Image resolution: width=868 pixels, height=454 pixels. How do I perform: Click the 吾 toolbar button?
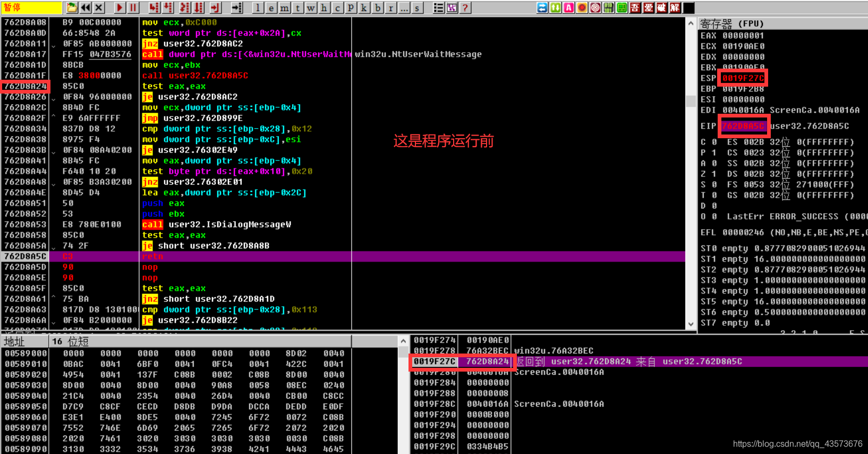(x=635, y=7)
